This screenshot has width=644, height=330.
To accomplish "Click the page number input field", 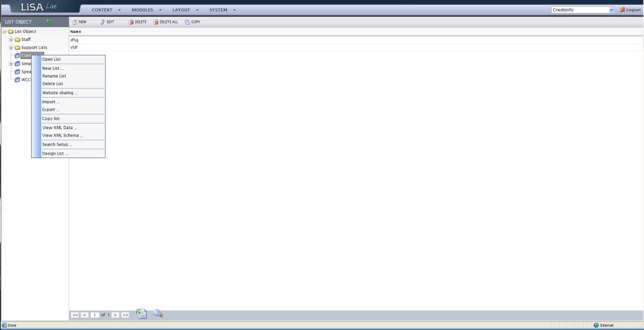I will (95, 315).
